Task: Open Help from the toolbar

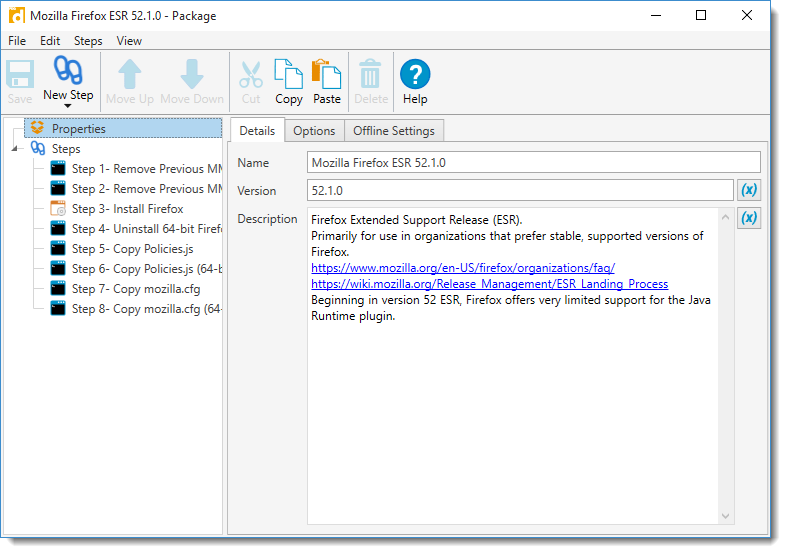Action: point(415,74)
